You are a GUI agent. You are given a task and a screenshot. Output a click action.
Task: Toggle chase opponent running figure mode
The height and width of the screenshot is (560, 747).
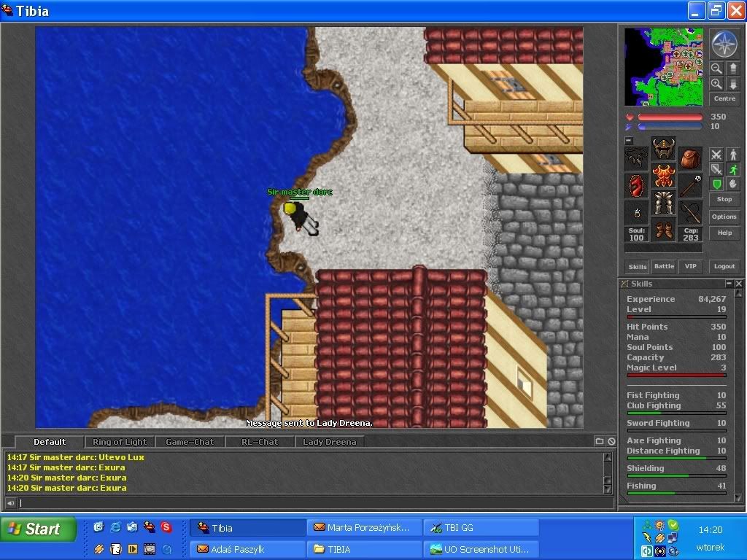point(733,169)
